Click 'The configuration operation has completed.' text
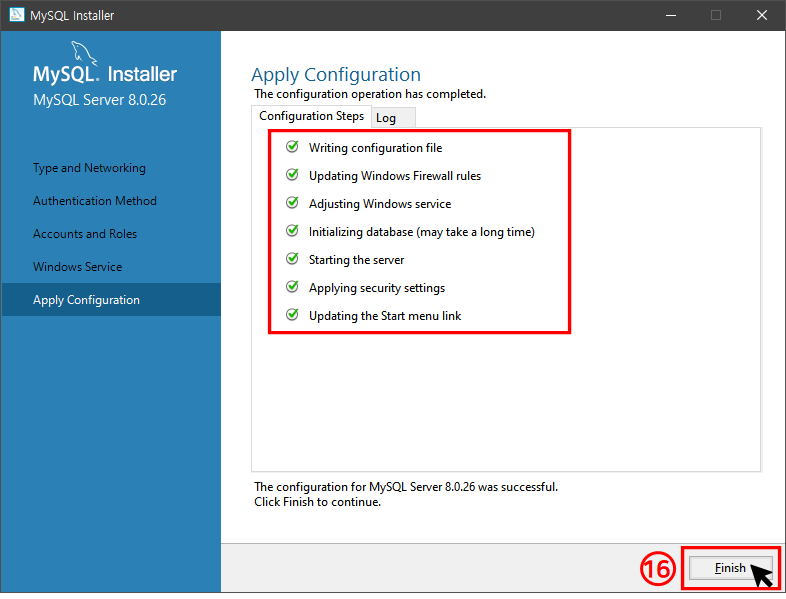 pos(370,94)
